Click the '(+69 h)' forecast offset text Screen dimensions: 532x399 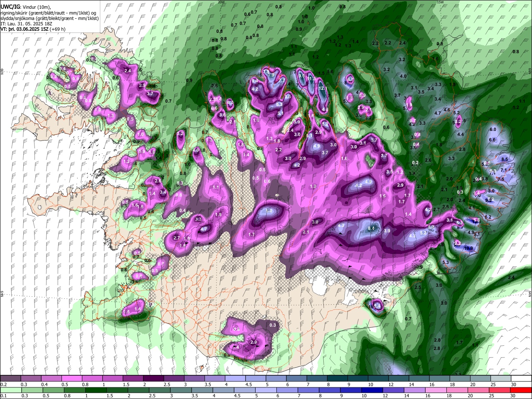click(58, 29)
